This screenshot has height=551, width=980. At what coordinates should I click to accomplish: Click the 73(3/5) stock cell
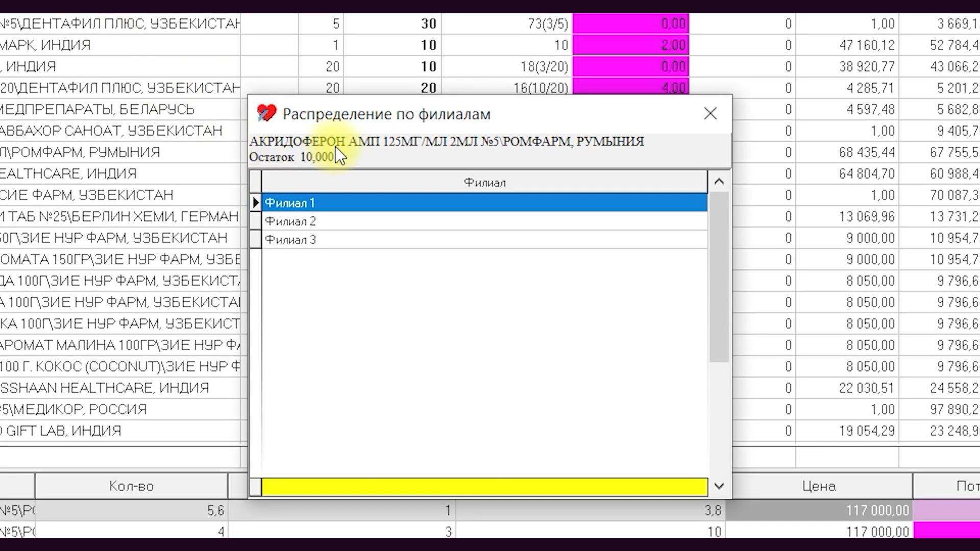[507, 23]
